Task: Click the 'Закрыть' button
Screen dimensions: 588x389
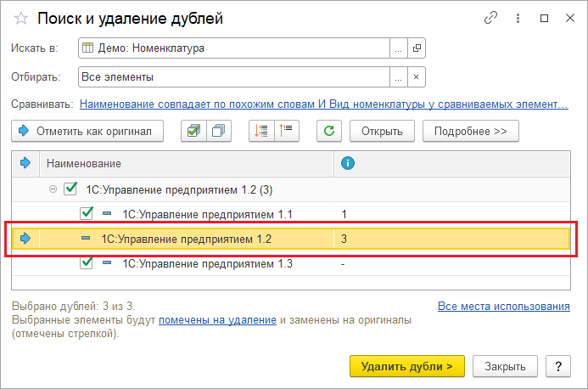Action: (x=505, y=366)
